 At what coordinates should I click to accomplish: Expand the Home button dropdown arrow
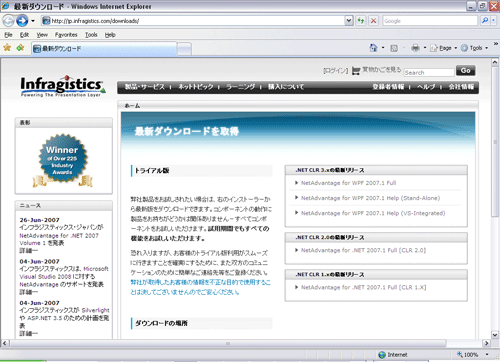(383, 48)
